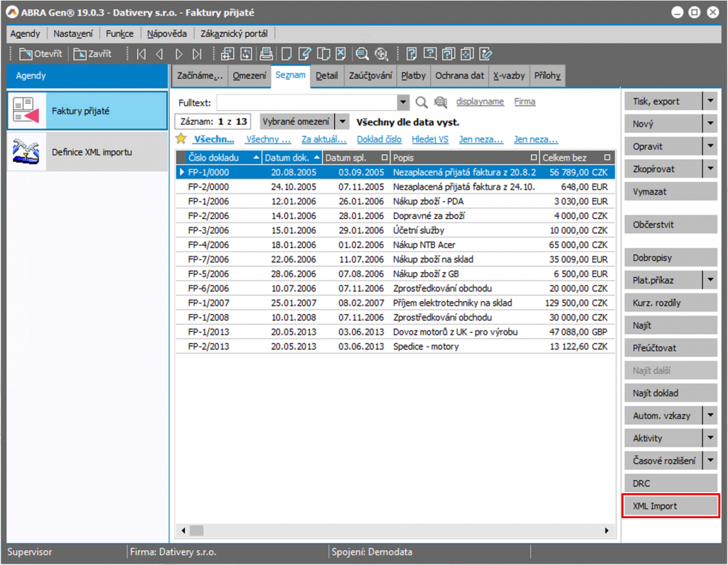Toggle the Celkem bez column header checkbox
The height and width of the screenshot is (565, 728).
click(607, 157)
